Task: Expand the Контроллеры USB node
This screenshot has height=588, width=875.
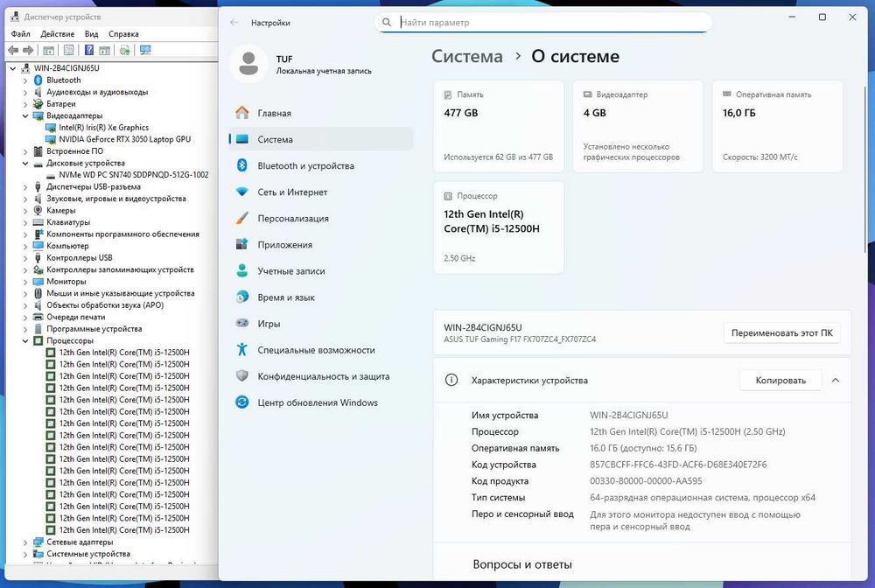Action: click(x=25, y=258)
